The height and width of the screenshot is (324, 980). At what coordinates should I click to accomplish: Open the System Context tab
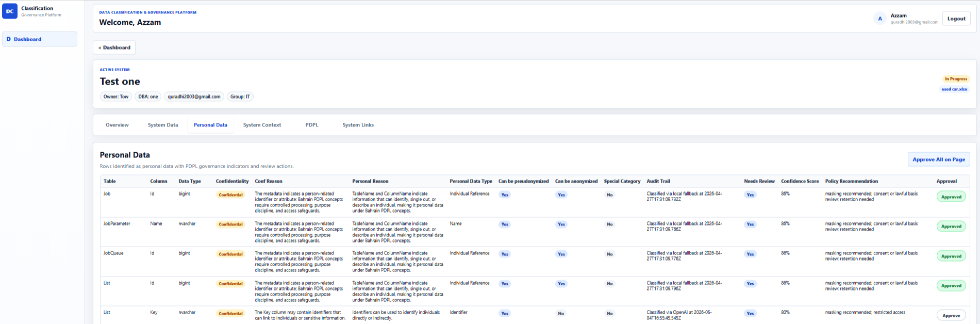pyautogui.click(x=262, y=125)
